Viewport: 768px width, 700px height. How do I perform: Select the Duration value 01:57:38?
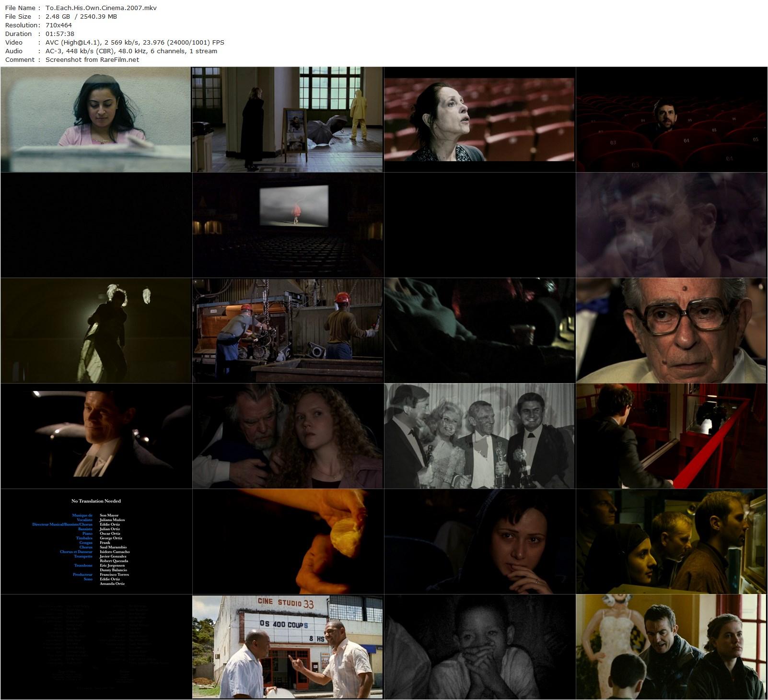(59, 34)
